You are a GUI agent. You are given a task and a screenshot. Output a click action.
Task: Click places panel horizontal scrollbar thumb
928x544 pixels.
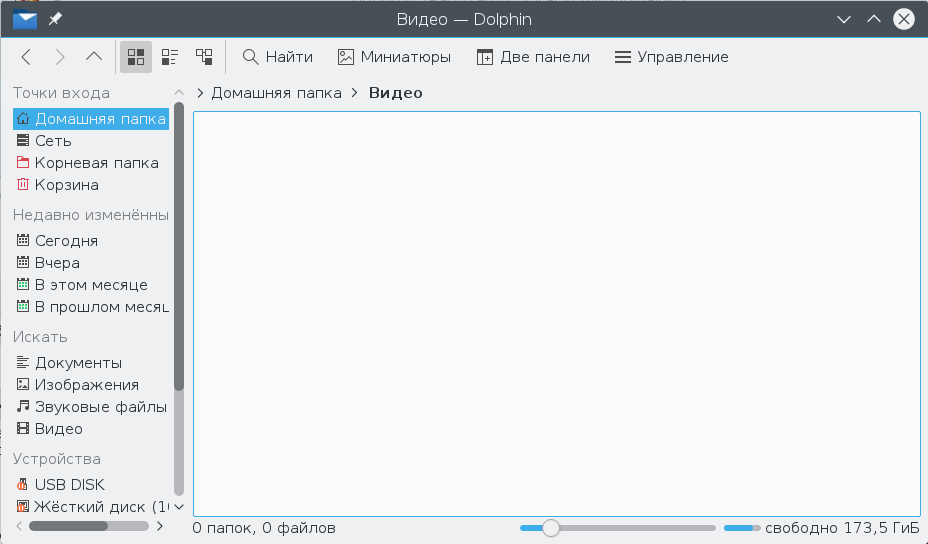pos(68,526)
